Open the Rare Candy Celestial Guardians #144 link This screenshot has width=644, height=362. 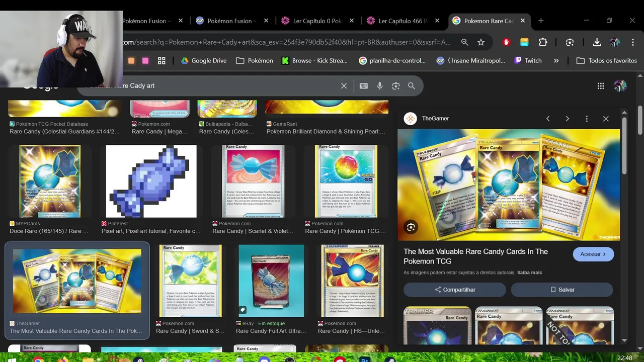click(65, 132)
